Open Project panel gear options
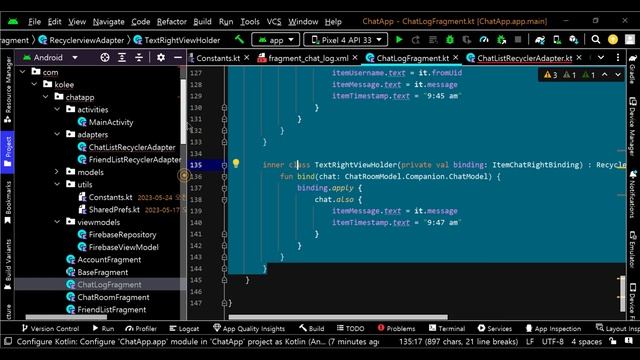The width and height of the screenshot is (640, 360). point(161,58)
